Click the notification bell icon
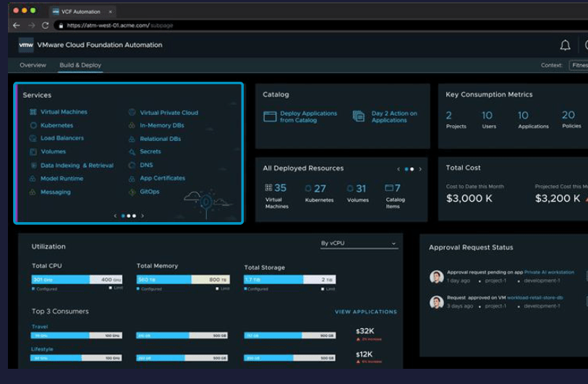Screen dimensions: 588x384 coord(565,45)
